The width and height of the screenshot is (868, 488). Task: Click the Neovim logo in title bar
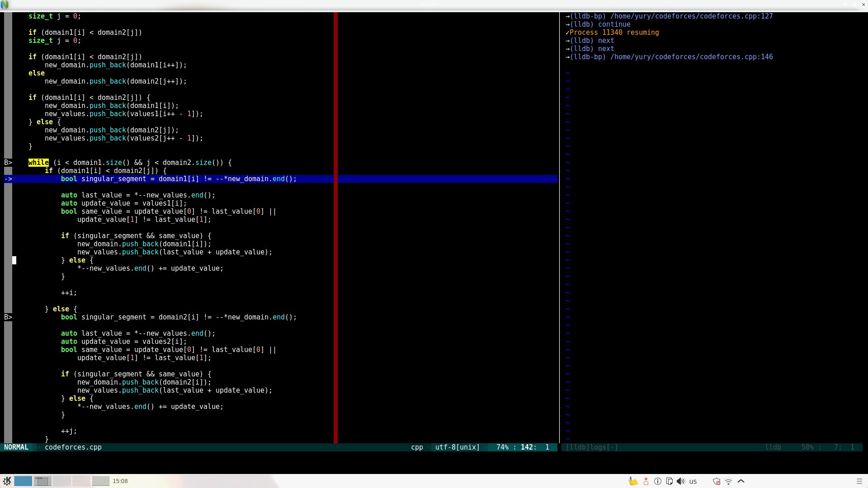[x=4, y=5]
